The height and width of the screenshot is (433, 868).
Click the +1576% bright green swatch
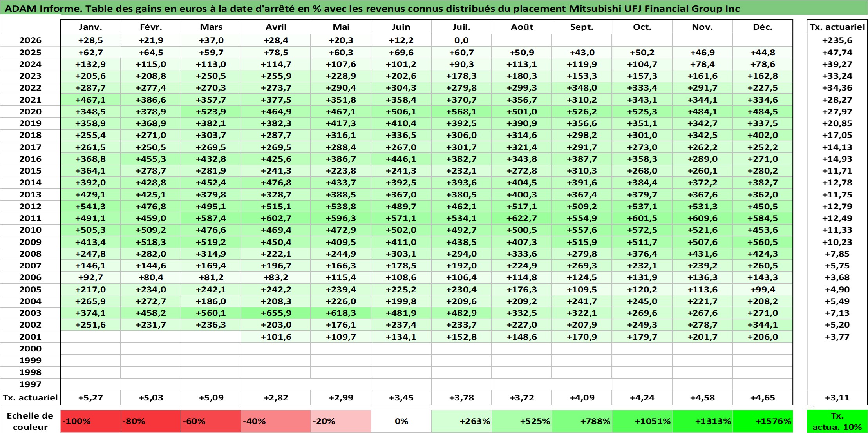[x=763, y=421]
